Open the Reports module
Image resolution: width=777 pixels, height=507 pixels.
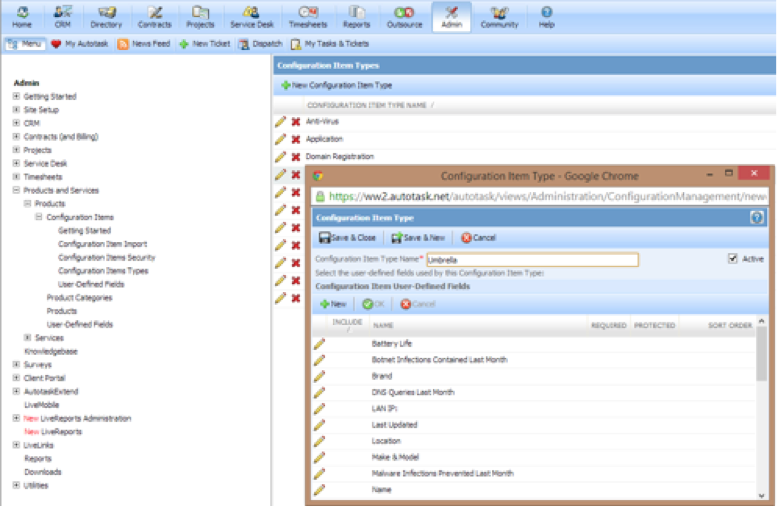click(x=356, y=17)
